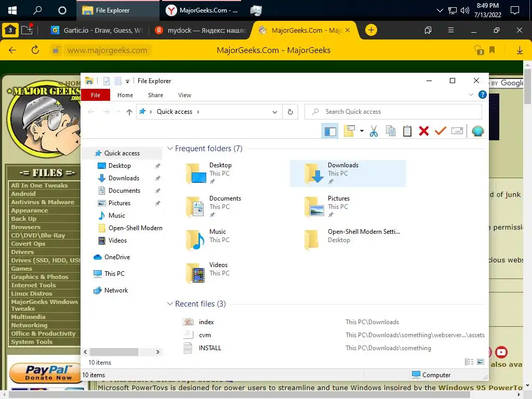Click the red X Delete icon
Image resolution: width=532 pixels, height=399 pixels.
click(424, 131)
